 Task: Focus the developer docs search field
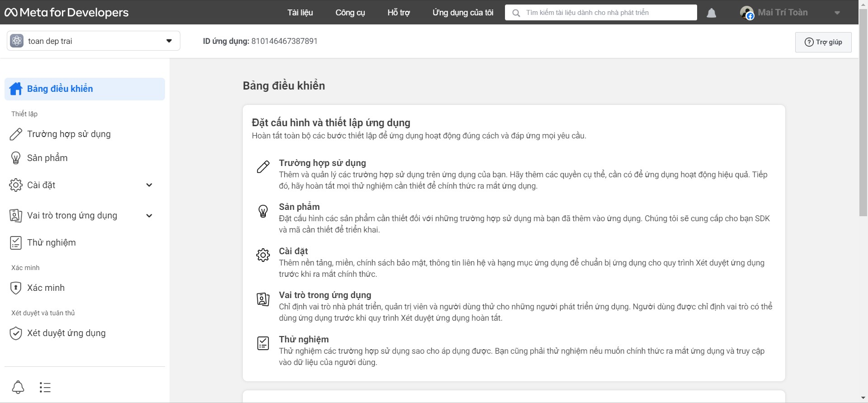601,13
